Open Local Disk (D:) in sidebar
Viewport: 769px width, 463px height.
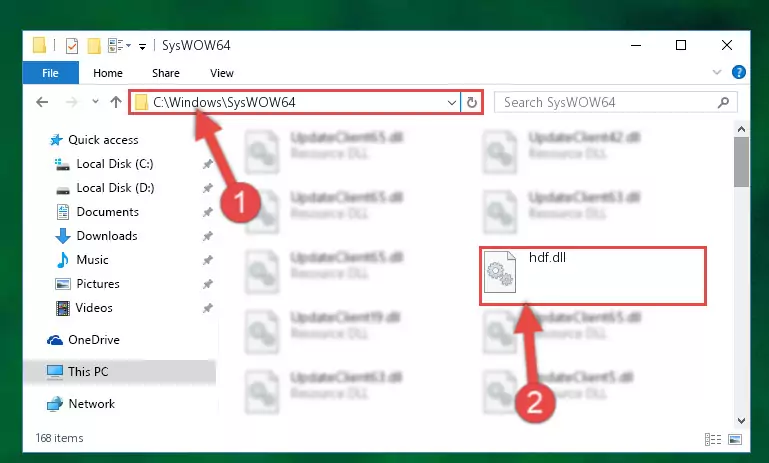click(x=115, y=188)
